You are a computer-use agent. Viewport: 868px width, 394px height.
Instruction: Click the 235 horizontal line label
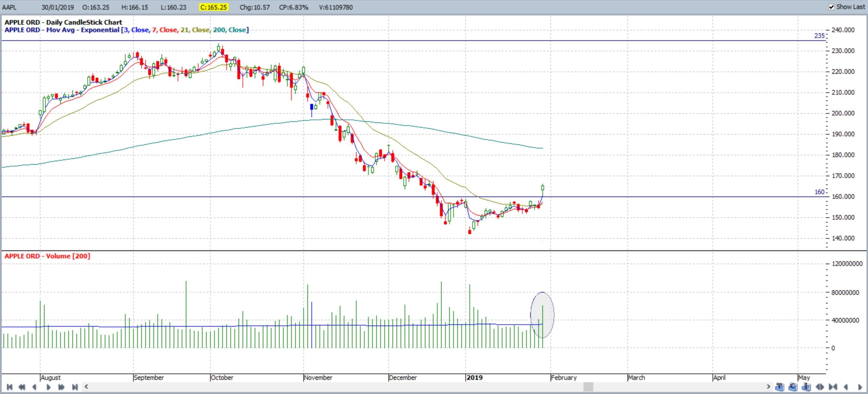point(820,36)
